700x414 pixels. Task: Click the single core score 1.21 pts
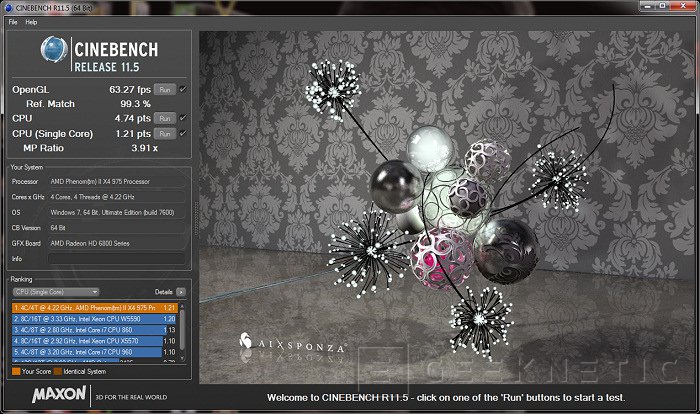[133, 134]
